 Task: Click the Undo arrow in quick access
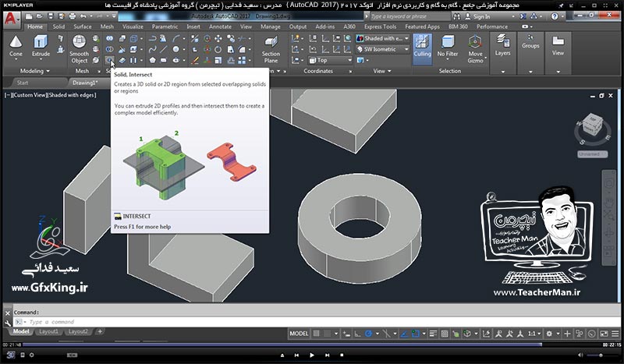click(x=83, y=16)
